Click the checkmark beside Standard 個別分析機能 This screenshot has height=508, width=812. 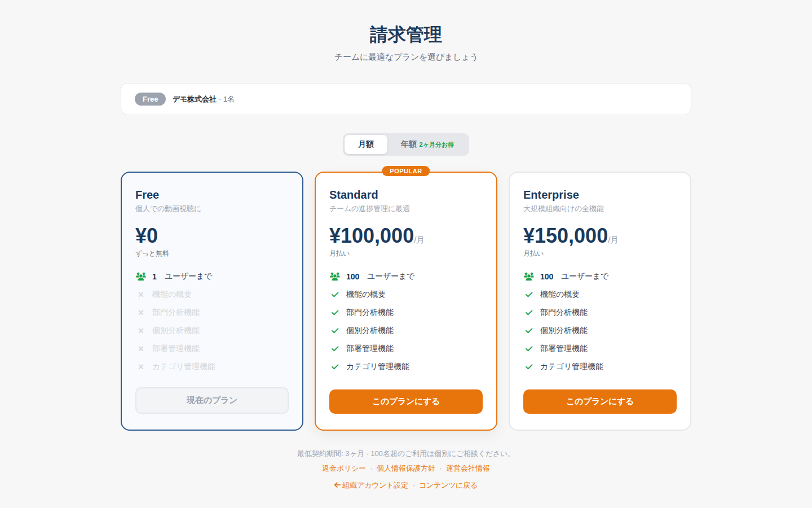[x=335, y=331]
